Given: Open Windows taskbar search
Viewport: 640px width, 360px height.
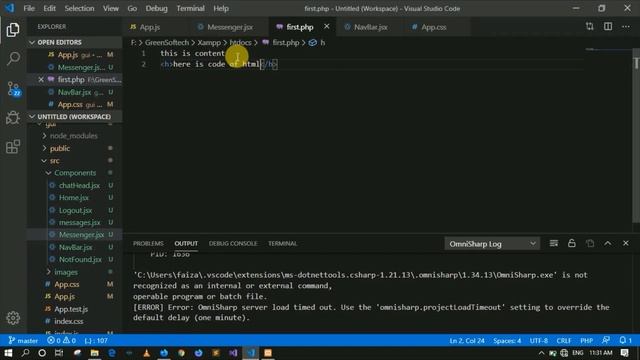Looking at the screenshot, I should [x=25, y=353].
